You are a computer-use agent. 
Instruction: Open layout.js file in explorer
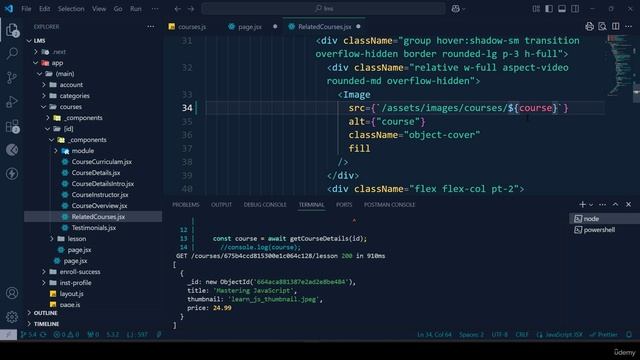[x=71, y=294]
